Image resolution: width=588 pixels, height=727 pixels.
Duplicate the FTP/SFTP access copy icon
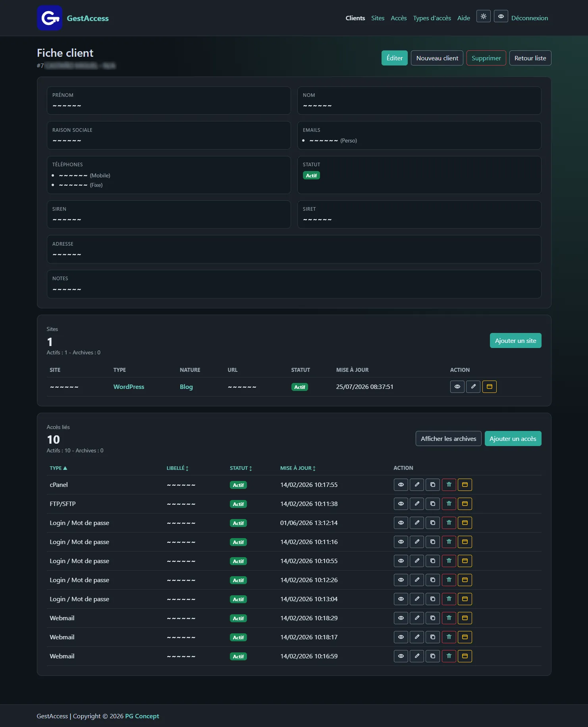432,504
